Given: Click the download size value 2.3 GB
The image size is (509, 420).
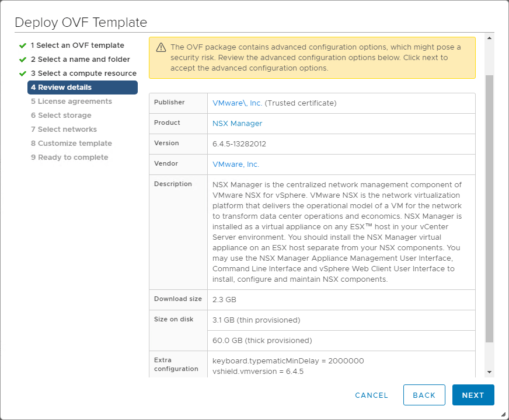Looking at the screenshot, I should click(224, 300).
